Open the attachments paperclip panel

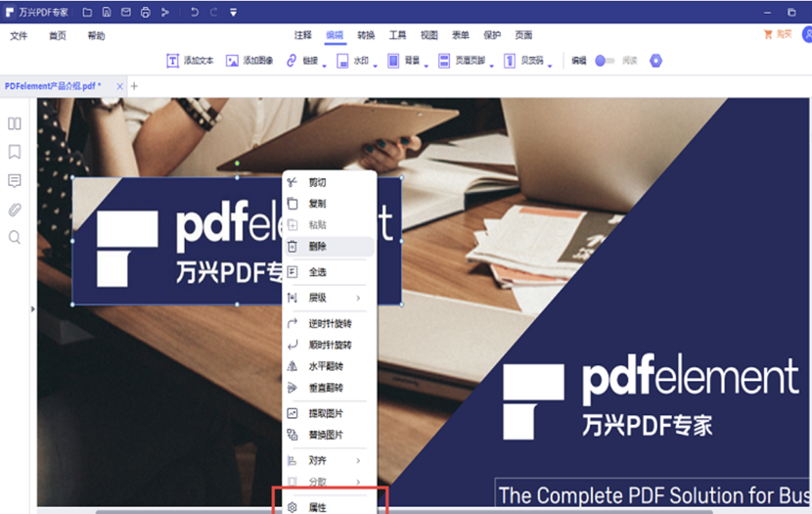(x=15, y=210)
